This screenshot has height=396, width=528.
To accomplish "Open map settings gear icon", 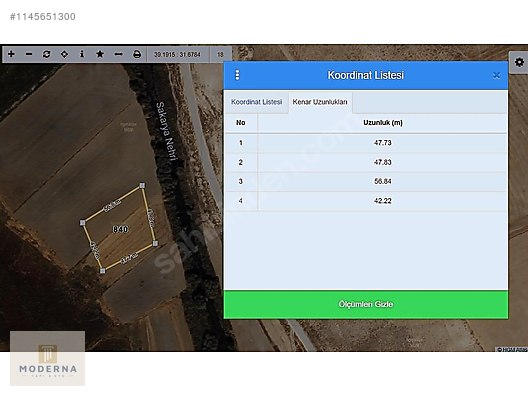I will 519,62.
